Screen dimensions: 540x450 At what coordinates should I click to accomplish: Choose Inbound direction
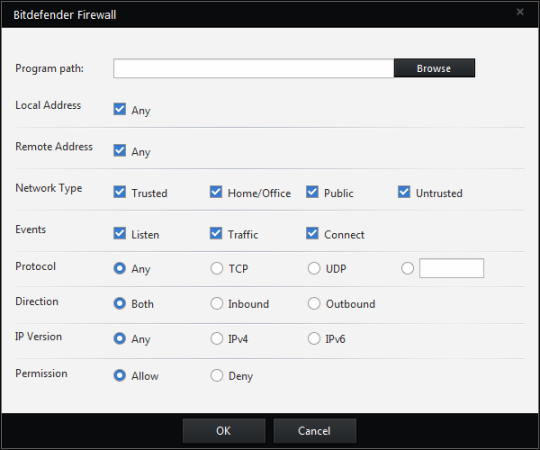(217, 303)
